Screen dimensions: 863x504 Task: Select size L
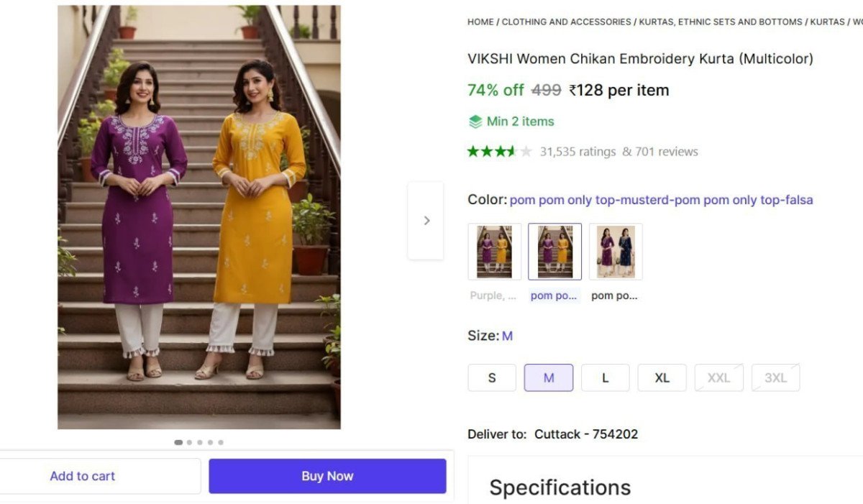(605, 377)
